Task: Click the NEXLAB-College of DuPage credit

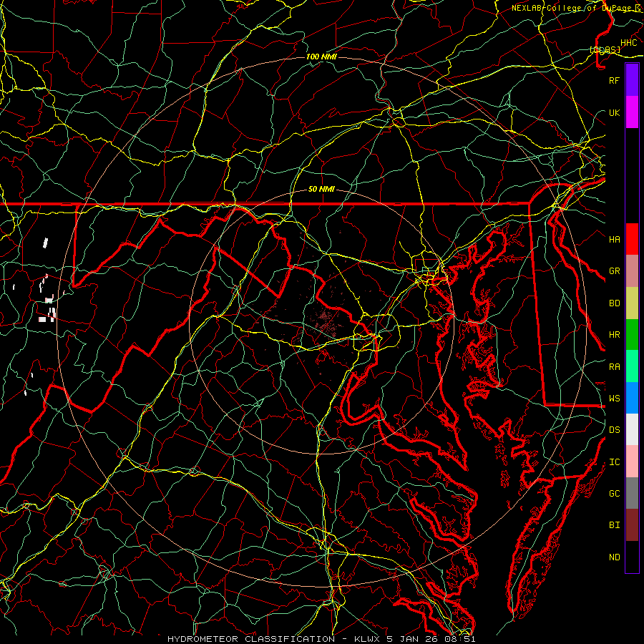Action: click(x=571, y=8)
